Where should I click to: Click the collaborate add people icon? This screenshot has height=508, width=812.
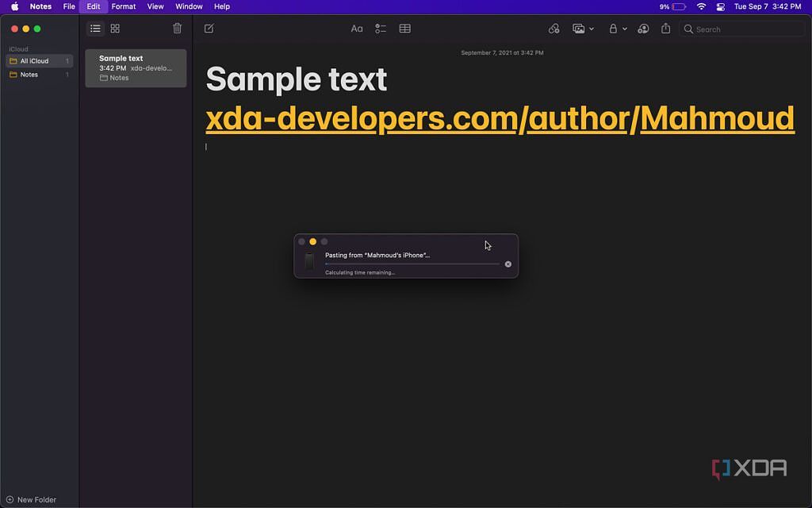coord(643,29)
